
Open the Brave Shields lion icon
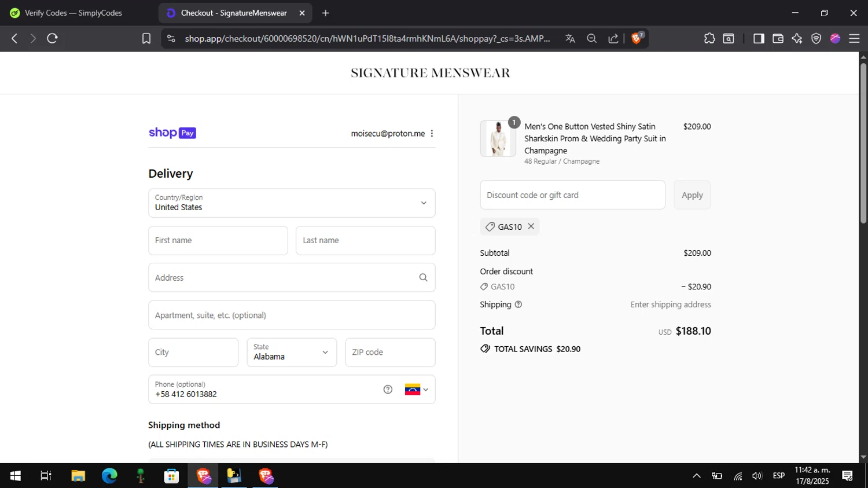point(637,38)
